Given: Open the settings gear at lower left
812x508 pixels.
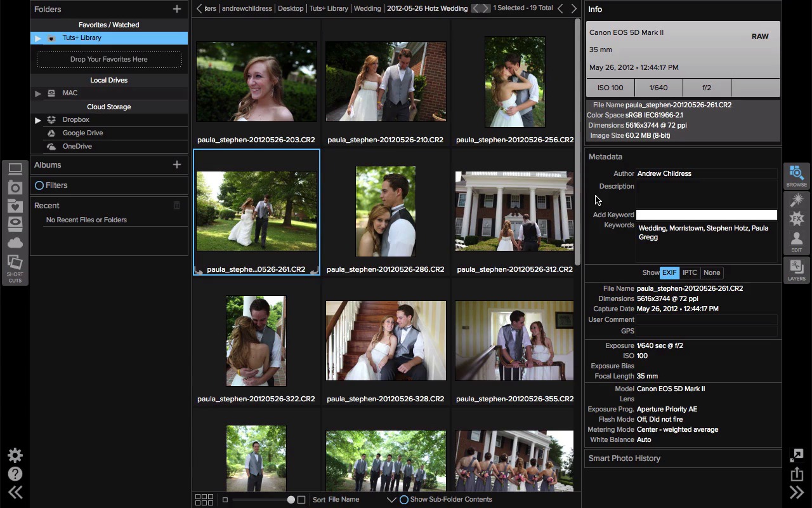Looking at the screenshot, I should click(x=15, y=455).
